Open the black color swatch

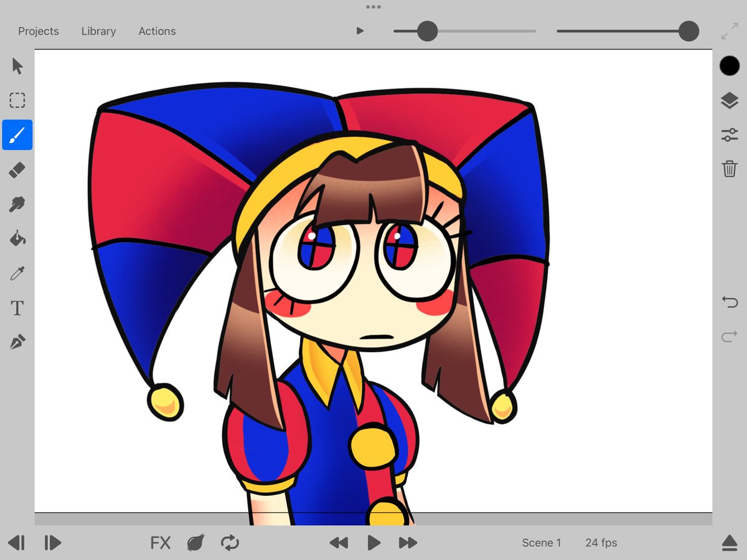730,66
